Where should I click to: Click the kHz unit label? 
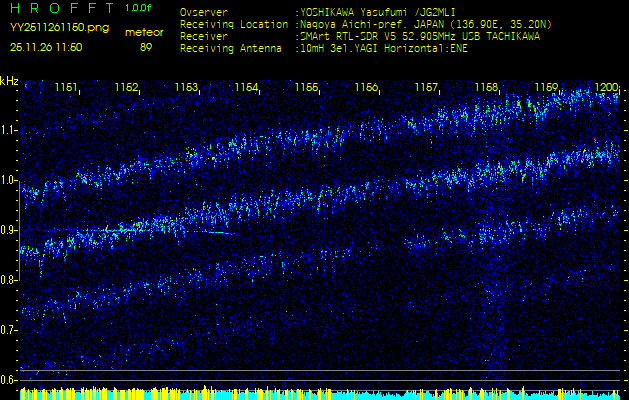9,81
